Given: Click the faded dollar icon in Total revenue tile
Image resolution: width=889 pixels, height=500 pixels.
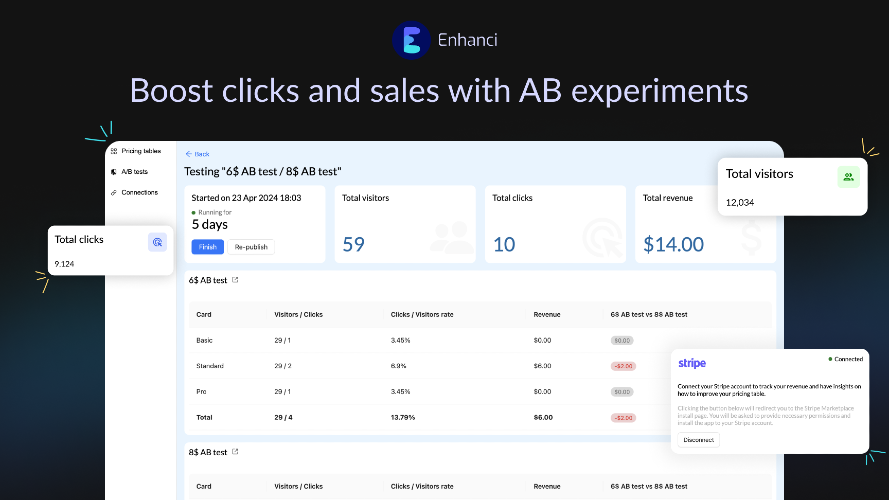Looking at the screenshot, I should pos(752,237).
